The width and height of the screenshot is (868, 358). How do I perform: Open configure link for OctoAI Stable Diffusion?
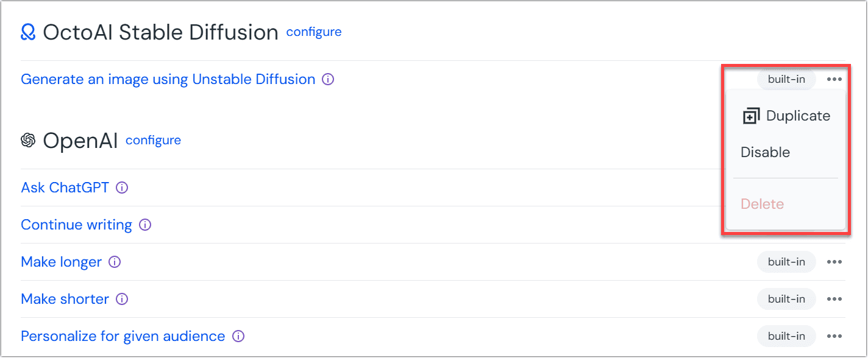coord(314,32)
